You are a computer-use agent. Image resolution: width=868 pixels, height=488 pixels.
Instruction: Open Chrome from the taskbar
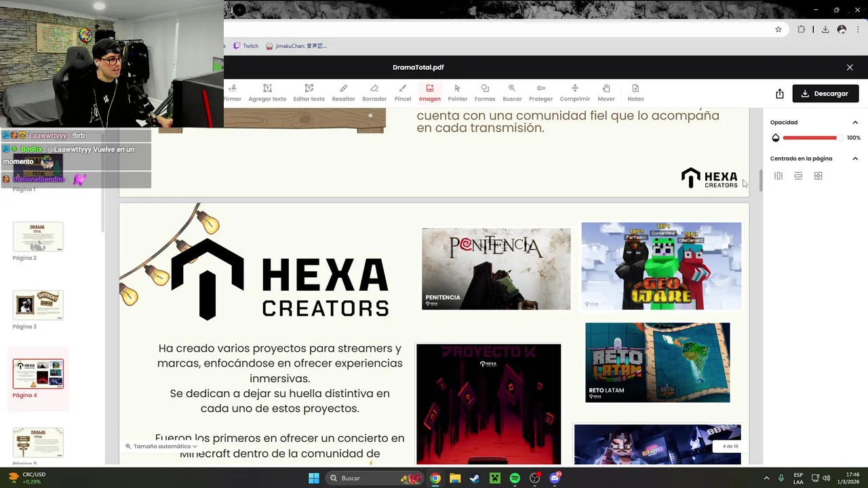[x=435, y=478]
